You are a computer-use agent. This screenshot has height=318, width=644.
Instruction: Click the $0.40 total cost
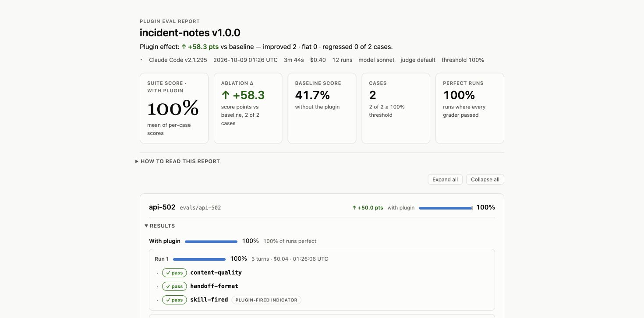(318, 60)
